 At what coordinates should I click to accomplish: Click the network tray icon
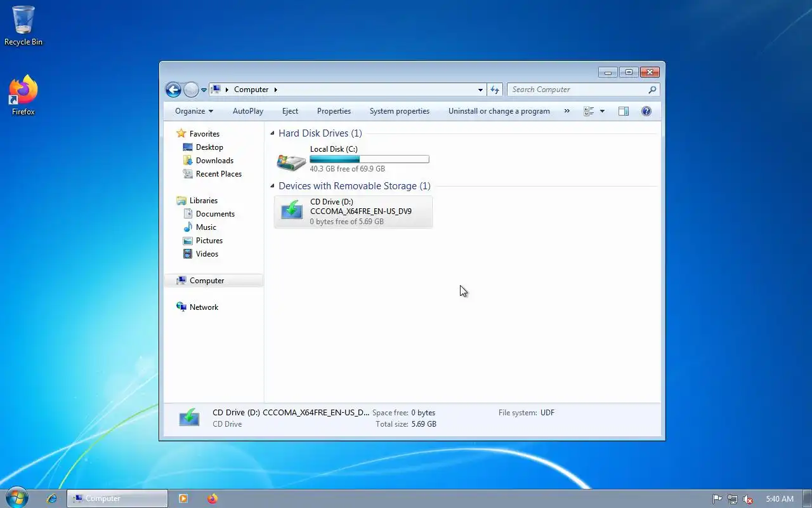tap(733, 499)
